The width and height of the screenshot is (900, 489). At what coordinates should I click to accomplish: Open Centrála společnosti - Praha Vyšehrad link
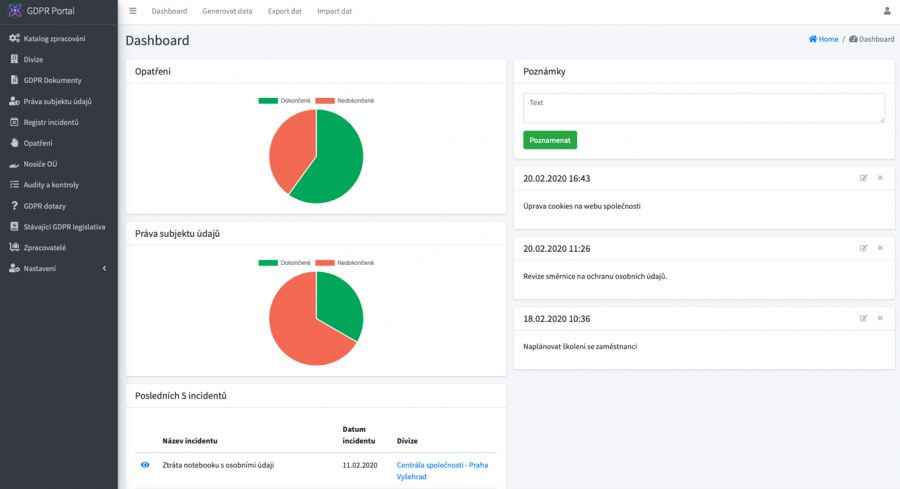tap(442, 471)
